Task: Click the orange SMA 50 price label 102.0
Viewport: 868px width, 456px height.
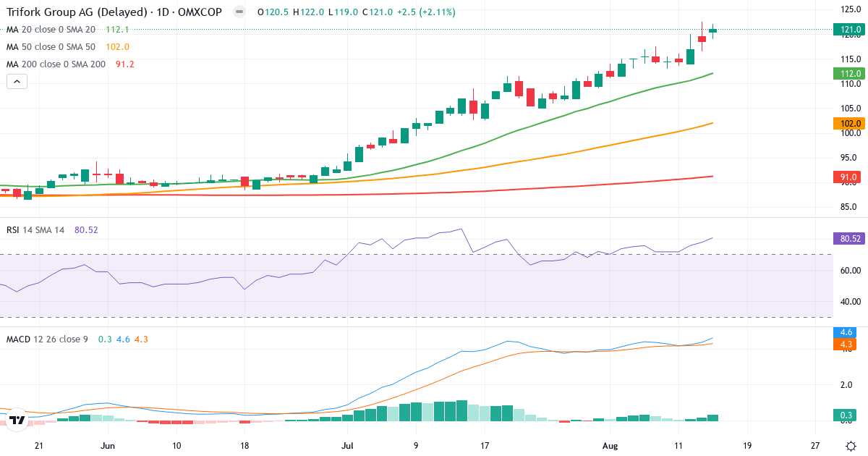Action: pyautogui.click(x=849, y=123)
